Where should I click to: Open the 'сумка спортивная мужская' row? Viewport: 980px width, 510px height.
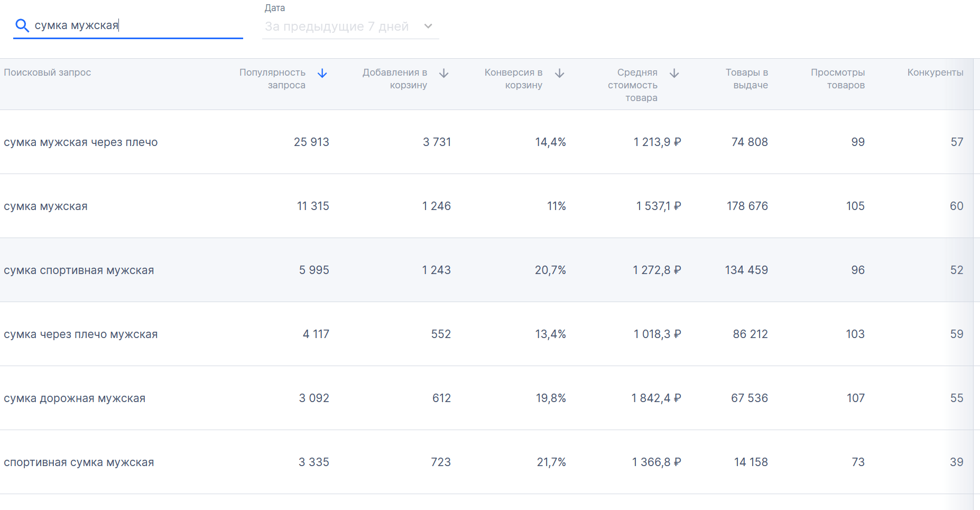[x=79, y=270]
